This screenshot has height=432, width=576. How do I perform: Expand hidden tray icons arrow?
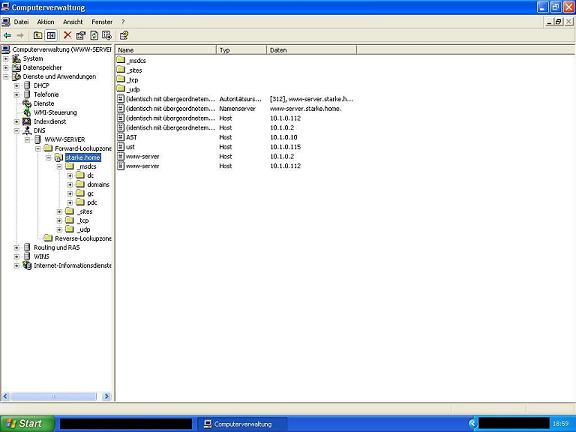tap(473, 424)
